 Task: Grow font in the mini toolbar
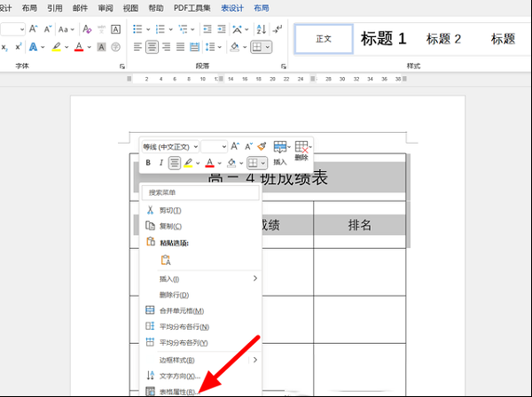[x=235, y=146]
